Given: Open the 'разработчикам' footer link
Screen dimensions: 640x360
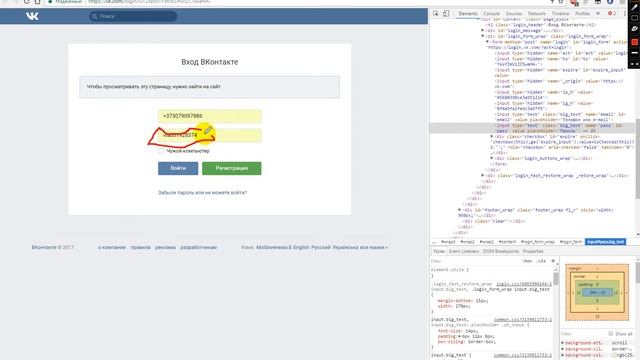Looking at the screenshot, I should pos(198,247).
